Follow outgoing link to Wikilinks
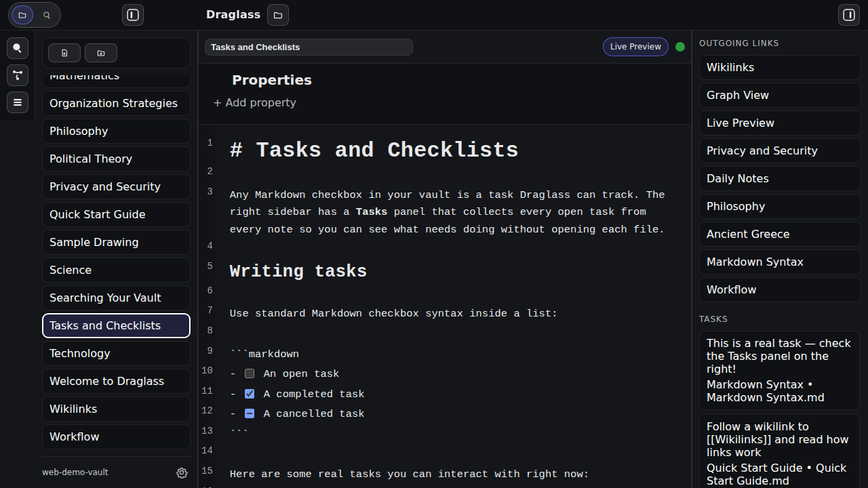This screenshot has height=488, width=868. [780, 68]
